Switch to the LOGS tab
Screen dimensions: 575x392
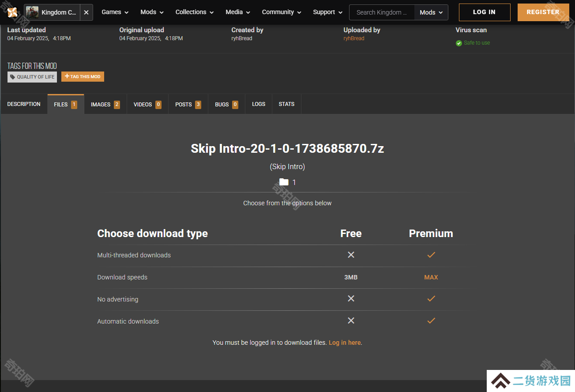pyautogui.click(x=259, y=104)
